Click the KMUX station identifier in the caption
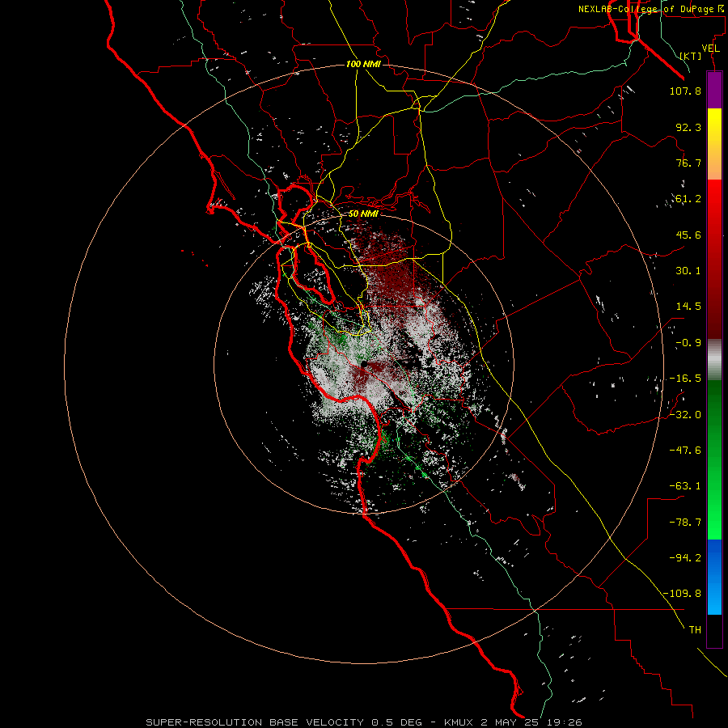 [x=459, y=722]
